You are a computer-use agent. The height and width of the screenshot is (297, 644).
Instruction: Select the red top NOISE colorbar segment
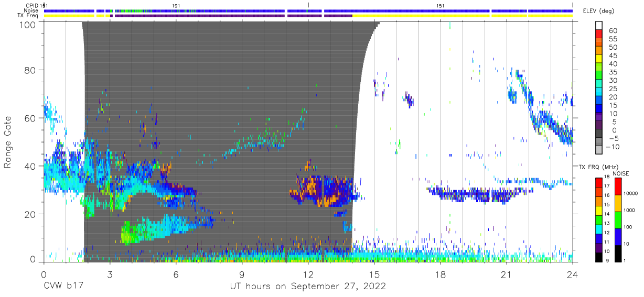tap(618, 186)
